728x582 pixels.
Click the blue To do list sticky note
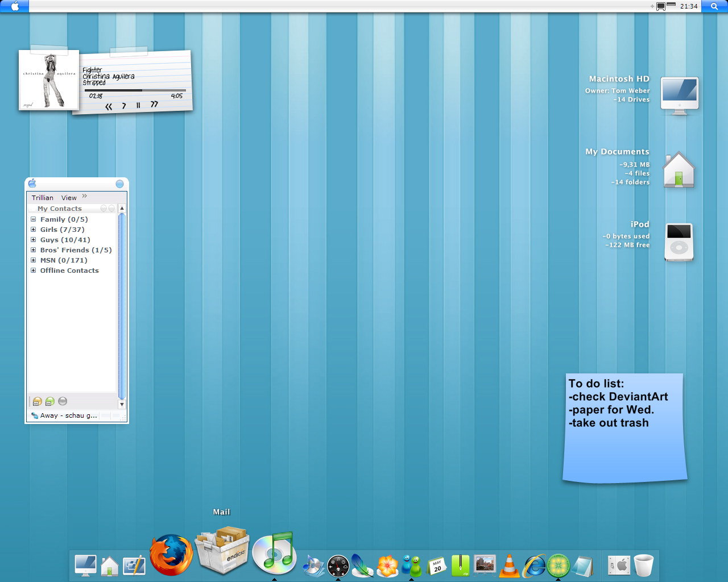coord(624,428)
